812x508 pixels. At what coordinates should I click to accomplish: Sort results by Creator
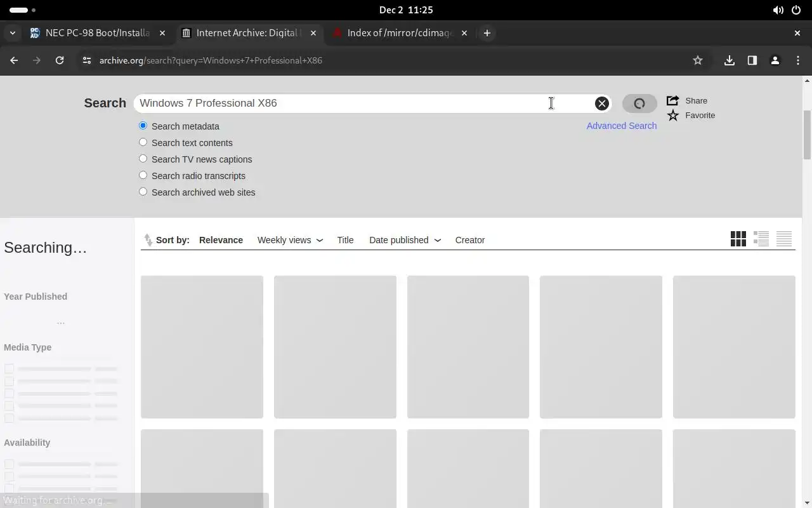click(x=470, y=240)
